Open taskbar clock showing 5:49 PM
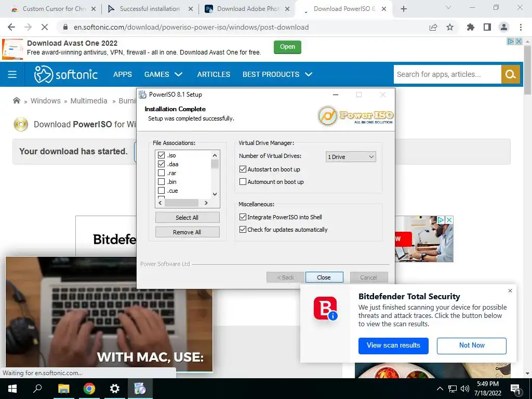 [487, 389]
